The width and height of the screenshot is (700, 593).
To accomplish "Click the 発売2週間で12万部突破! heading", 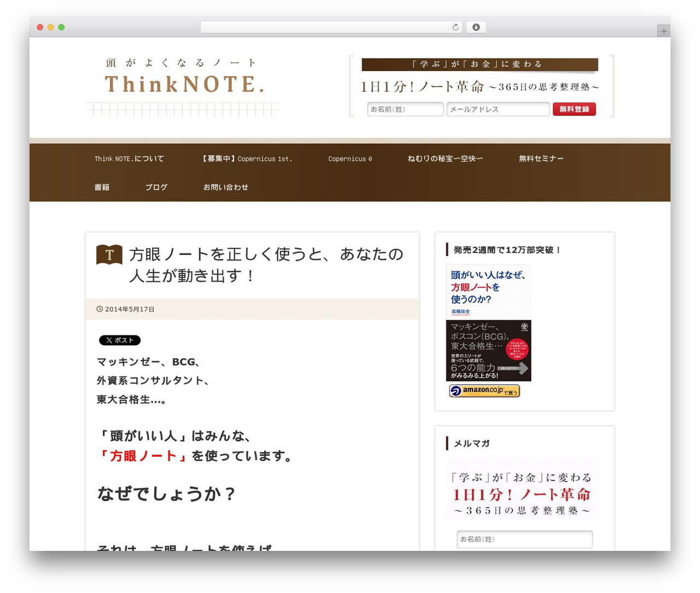I will tap(507, 250).
